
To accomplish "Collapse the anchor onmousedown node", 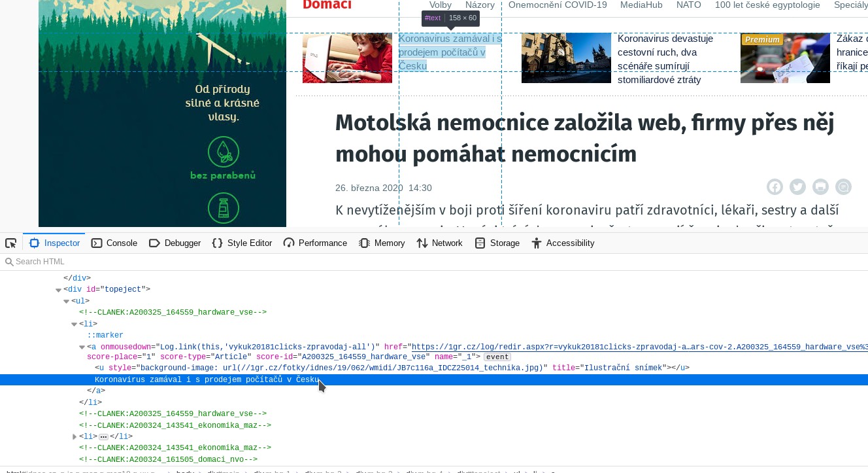I will [82, 347].
